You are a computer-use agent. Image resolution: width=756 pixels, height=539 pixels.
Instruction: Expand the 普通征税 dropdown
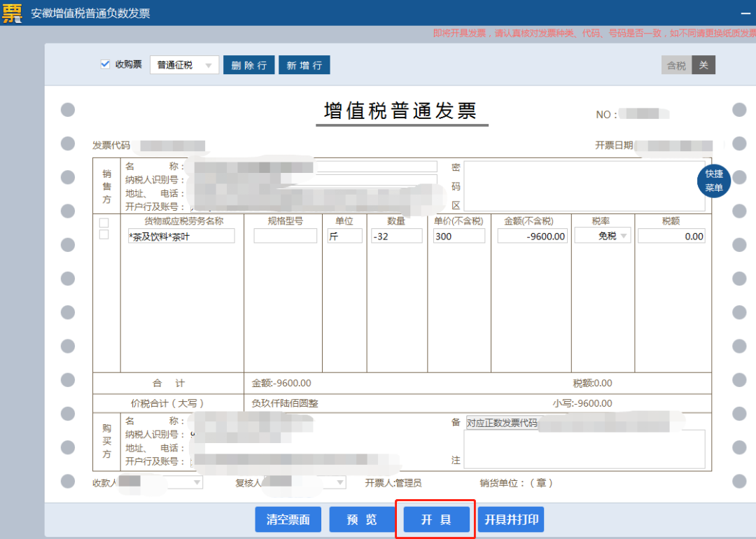pyautogui.click(x=184, y=65)
